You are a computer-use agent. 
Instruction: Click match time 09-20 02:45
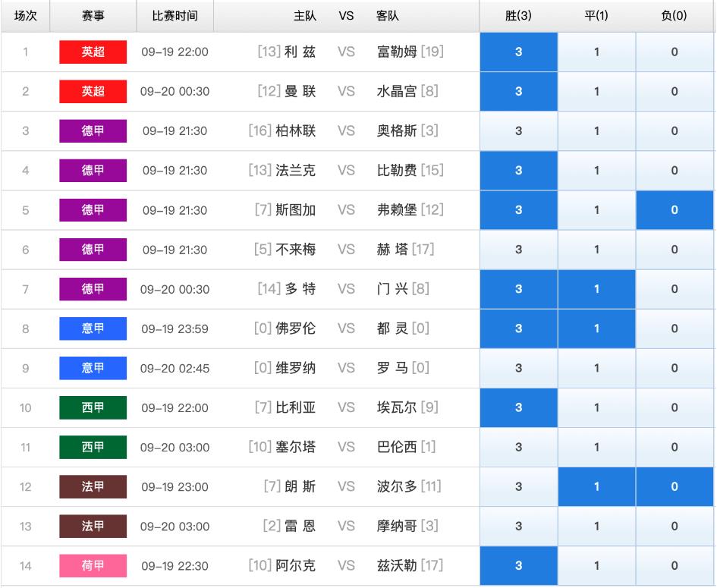tap(175, 369)
